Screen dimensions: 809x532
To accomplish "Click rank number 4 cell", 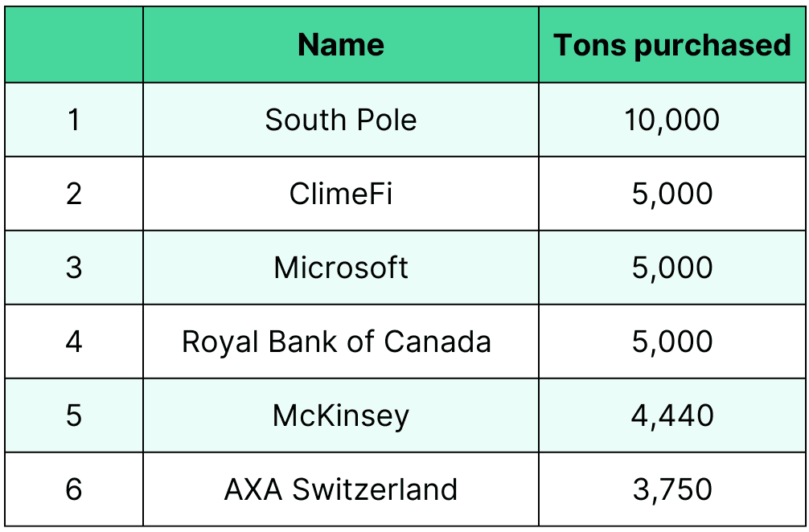I will pos(74,342).
